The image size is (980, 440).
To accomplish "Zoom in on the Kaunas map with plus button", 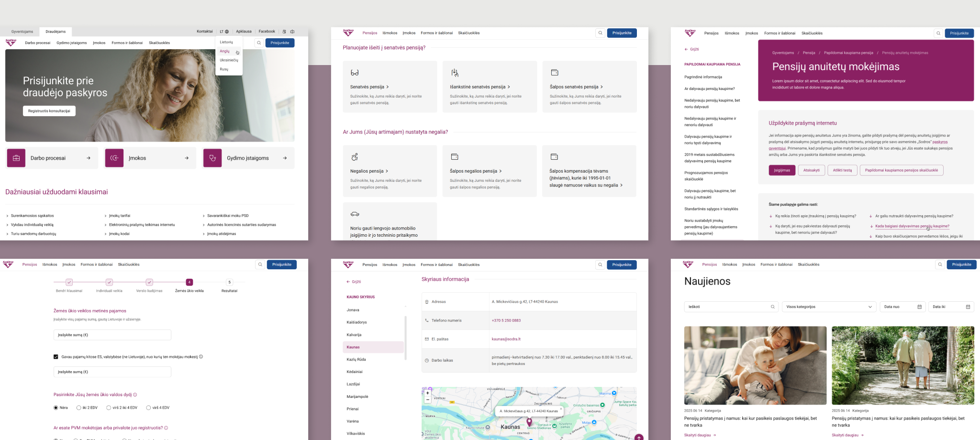I will point(427,393).
